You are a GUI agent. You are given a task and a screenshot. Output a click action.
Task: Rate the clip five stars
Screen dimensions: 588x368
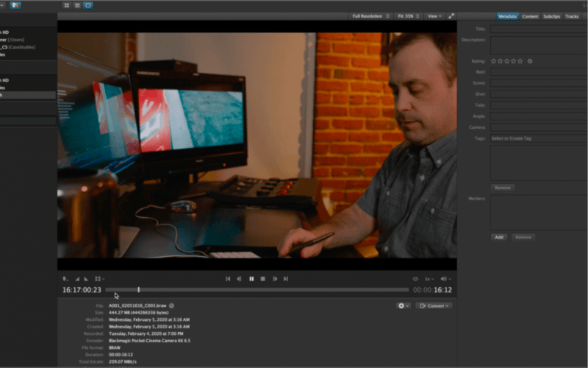tap(520, 61)
